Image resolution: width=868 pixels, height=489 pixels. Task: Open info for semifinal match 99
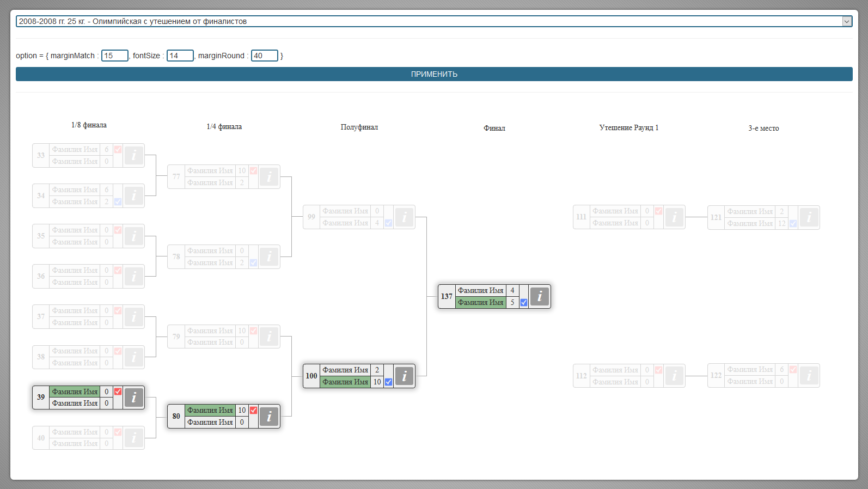click(404, 217)
